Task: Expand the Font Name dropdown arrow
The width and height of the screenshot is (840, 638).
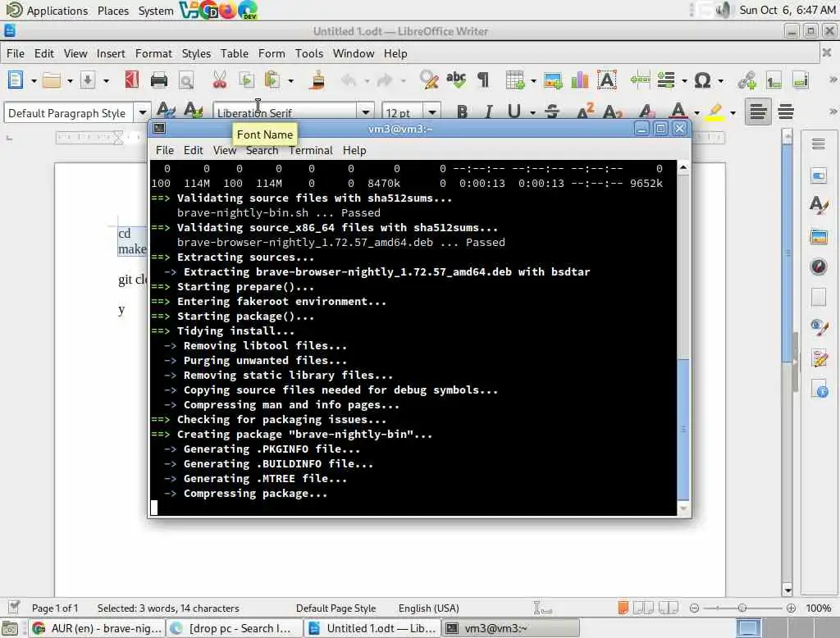Action: coord(365,112)
